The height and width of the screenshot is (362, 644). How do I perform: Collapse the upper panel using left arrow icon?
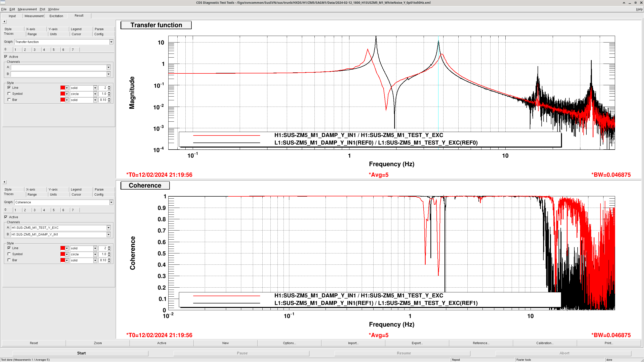(4, 22)
